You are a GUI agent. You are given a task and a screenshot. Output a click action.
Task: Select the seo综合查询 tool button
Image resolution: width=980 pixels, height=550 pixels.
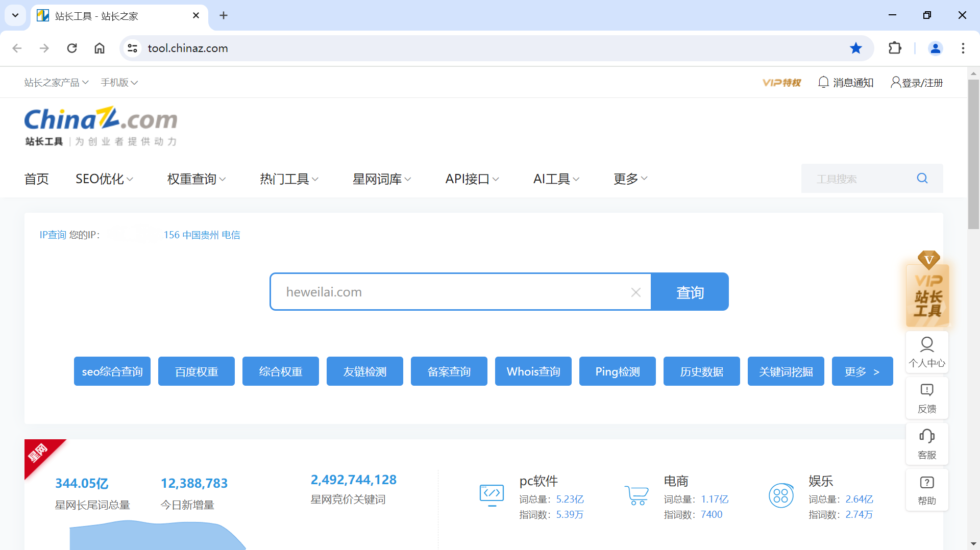point(112,371)
